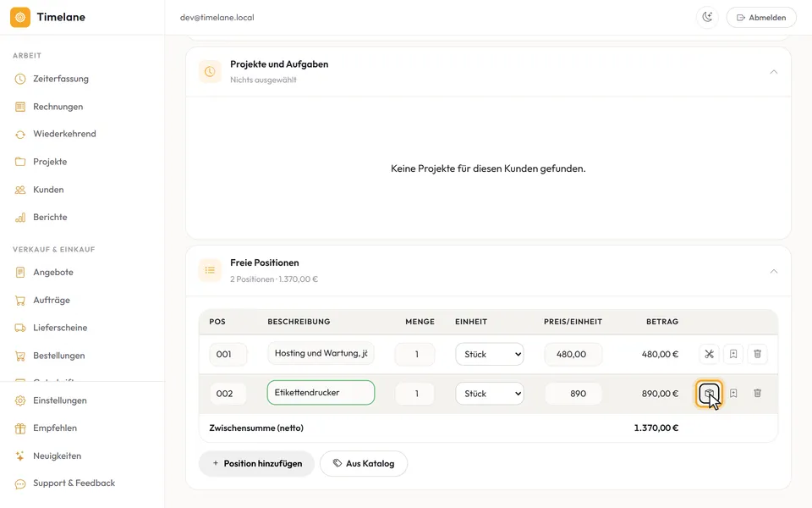
Task: Click the price field showing 890
Action: click(573, 394)
